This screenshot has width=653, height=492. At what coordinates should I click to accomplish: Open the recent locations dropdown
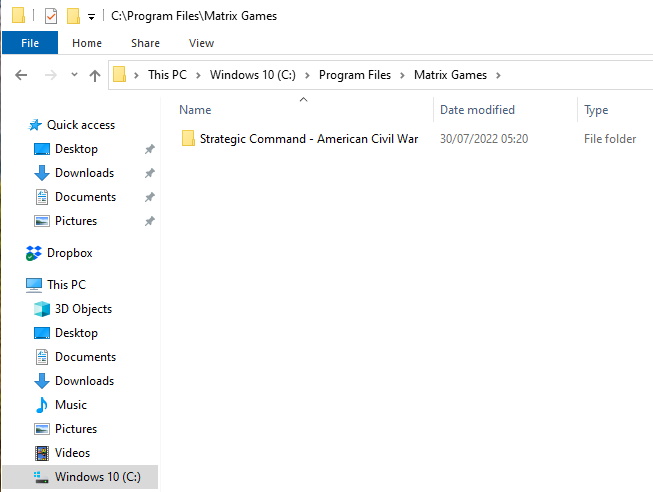pos(74,75)
